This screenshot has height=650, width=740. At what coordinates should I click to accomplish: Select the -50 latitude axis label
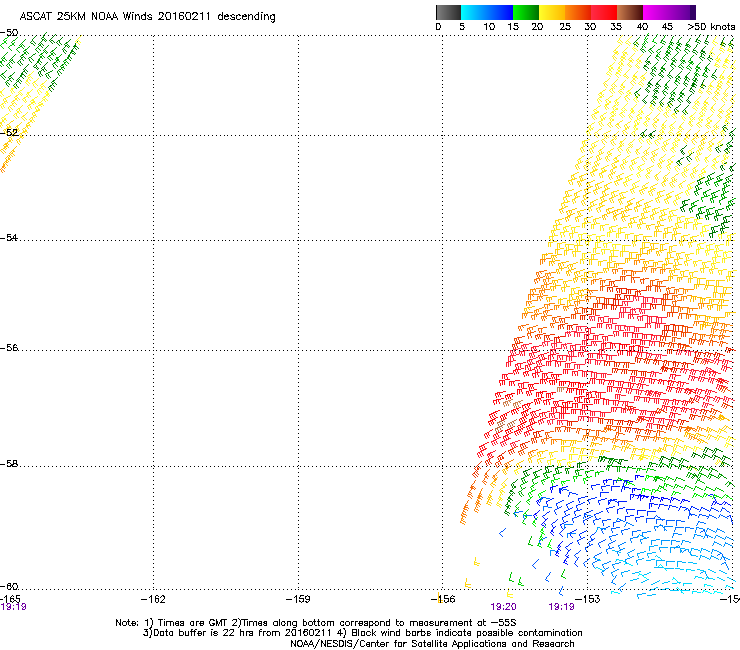(x=9, y=33)
